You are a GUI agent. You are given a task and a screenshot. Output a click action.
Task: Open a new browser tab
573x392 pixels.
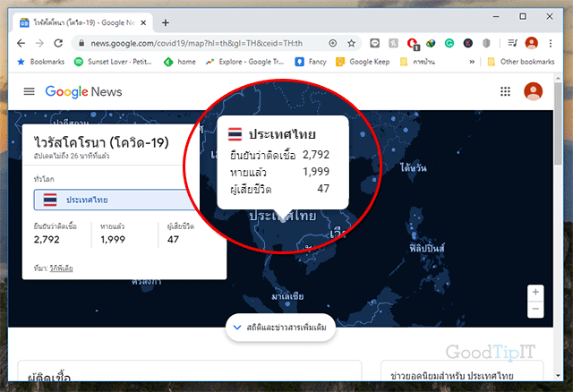tap(166, 22)
